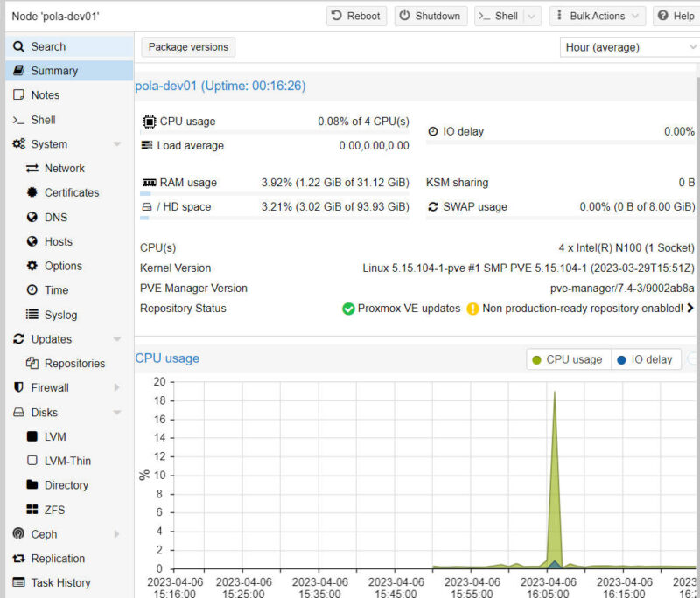Viewport: 700px width, 598px height.
Task: Click the 4 x Intel(R) N100 value
Action: 626,248
